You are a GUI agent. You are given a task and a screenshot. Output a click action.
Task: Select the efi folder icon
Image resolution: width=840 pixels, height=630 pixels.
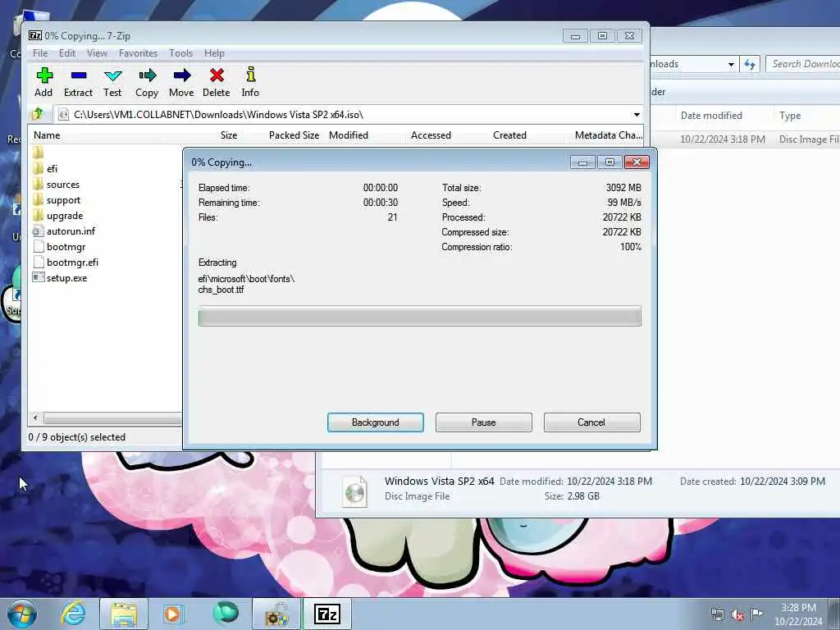tap(38, 169)
